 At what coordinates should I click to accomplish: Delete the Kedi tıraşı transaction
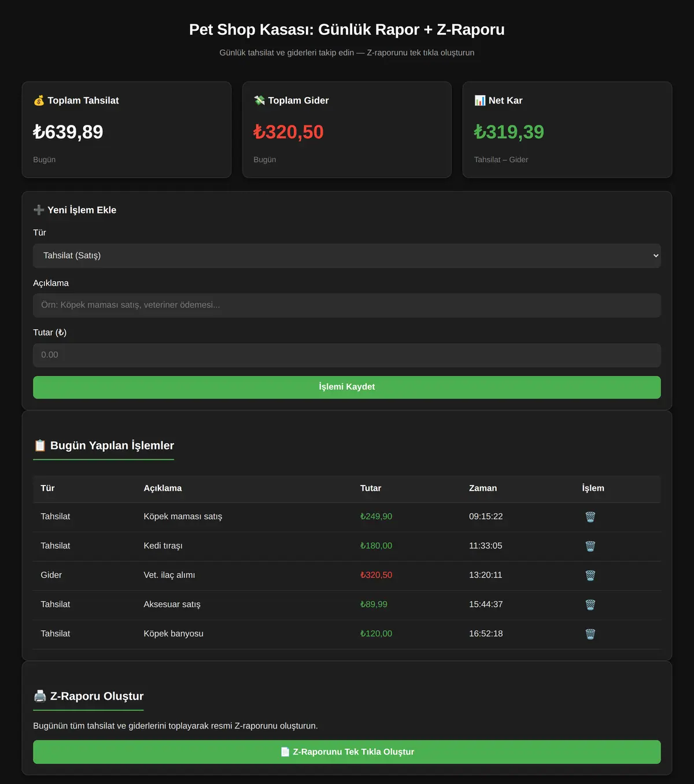590,546
